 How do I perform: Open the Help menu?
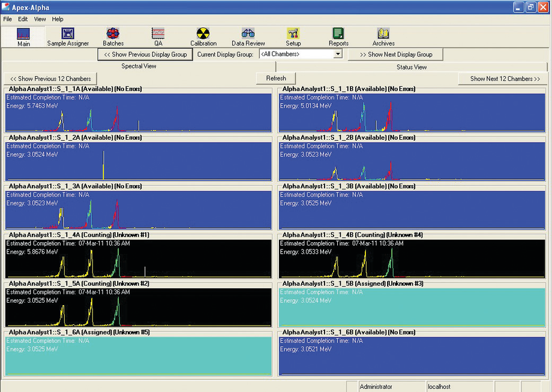[x=58, y=19]
